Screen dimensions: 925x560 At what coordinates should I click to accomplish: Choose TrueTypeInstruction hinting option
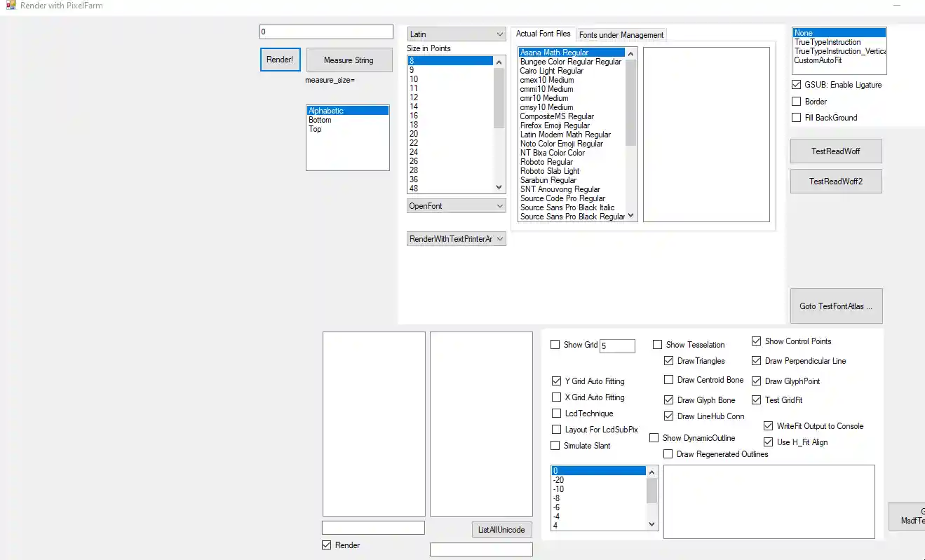pyautogui.click(x=828, y=42)
